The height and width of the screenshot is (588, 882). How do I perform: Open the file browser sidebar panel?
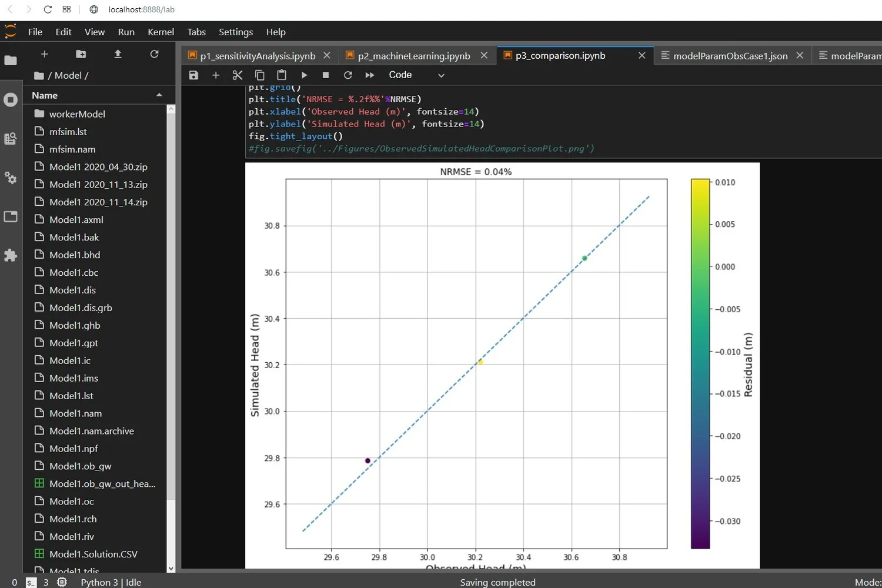pyautogui.click(x=11, y=61)
